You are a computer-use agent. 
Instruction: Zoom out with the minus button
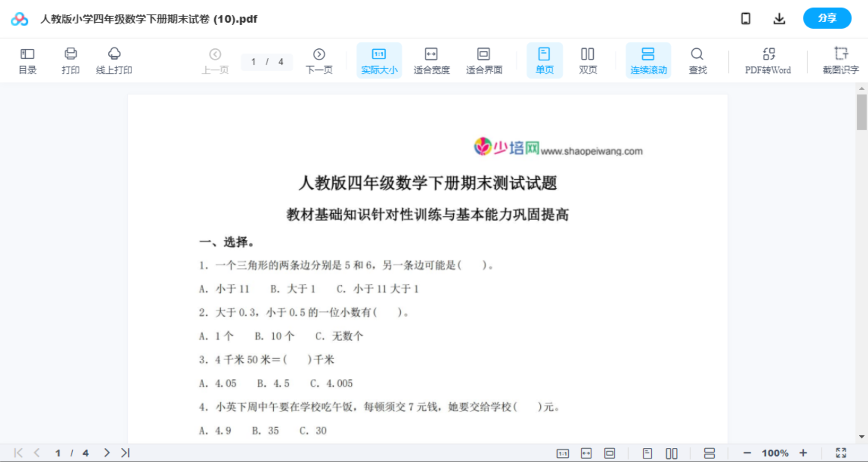click(747, 453)
